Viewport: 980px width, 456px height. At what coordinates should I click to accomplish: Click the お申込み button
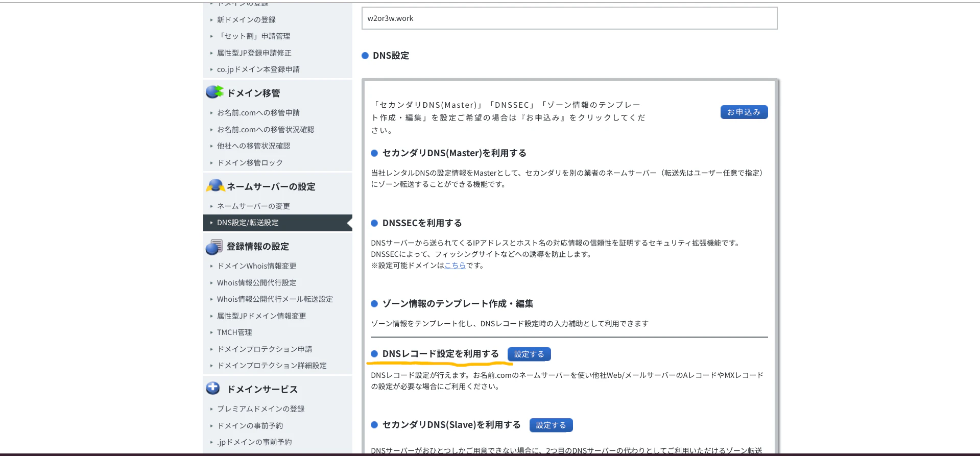coord(744,112)
